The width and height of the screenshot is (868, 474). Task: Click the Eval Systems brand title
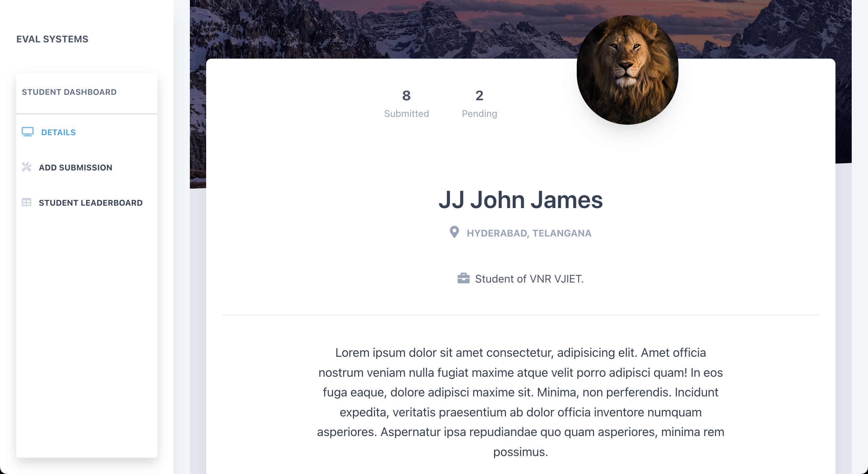pyautogui.click(x=53, y=39)
